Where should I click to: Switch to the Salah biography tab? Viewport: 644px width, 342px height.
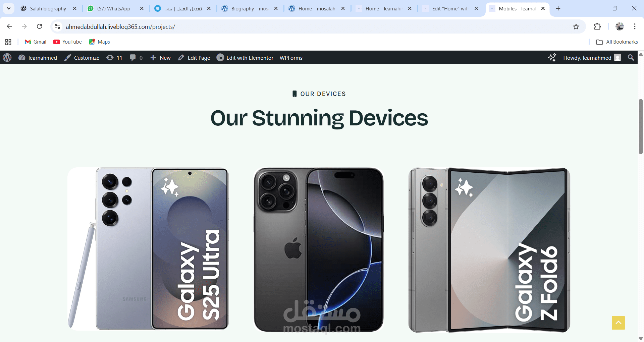(48, 9)
